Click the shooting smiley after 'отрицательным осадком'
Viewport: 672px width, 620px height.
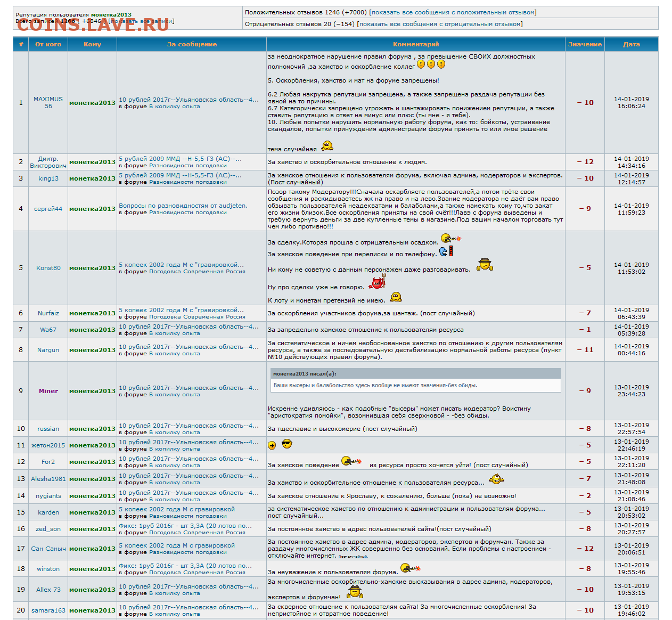[452, 239]
